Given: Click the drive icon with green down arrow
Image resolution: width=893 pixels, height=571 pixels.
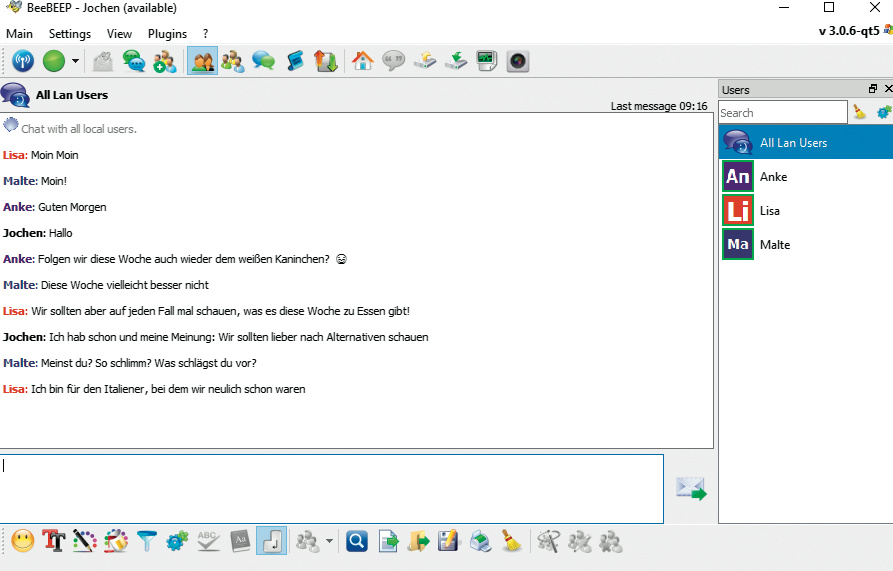Looking at the screenshot, I should point(456,61).
